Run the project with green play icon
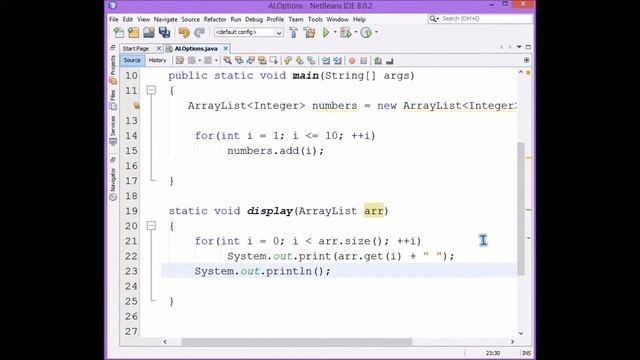This screenshot has width=640, height=360. 326,32
